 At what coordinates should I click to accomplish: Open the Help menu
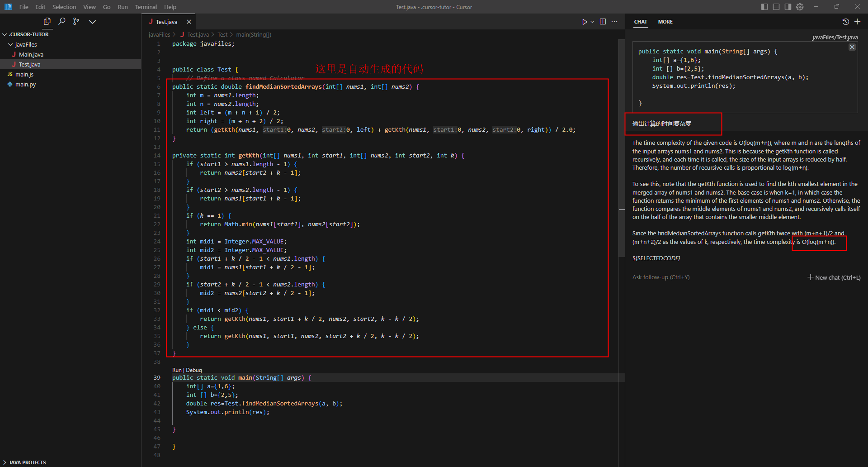click(x=170, y=7)
